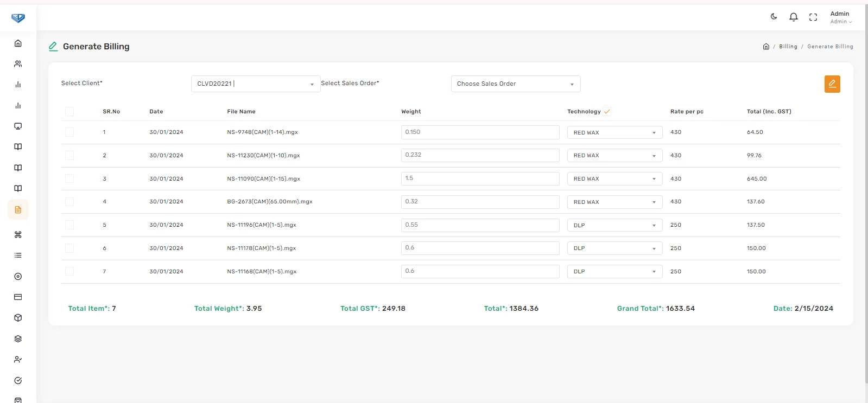868x403 pixels.
Task: Expand the CLVD20221 client dropdown
Action: [255, 84]
